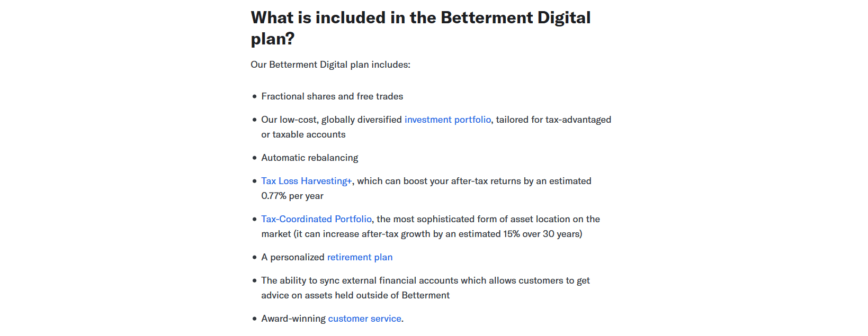Click the 'Automatic rebalancing' list item
The width and height of the screenshot is (868, 336).
[x=310, y=158]
